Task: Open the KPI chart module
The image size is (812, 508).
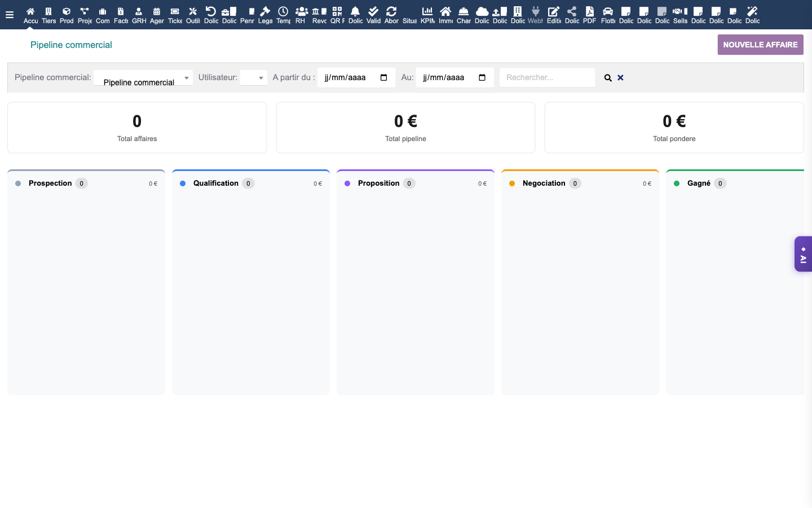Action: pyautogui.click(x=427, y=15)
